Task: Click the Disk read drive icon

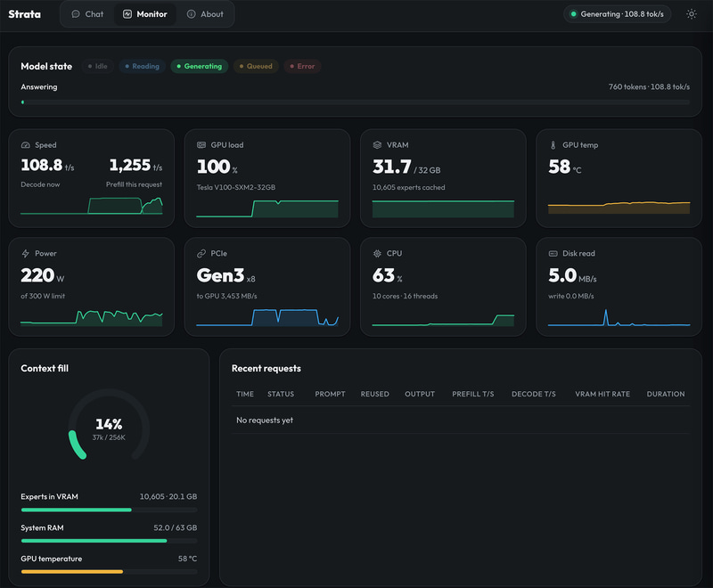Action: coord(553,253)
